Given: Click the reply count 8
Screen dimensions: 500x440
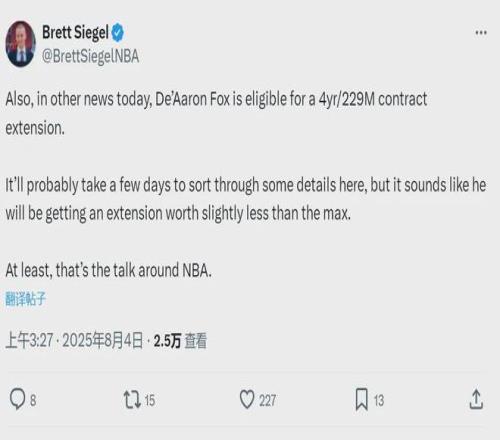Looking at the screenshot, I should click(x=33, y=400).
